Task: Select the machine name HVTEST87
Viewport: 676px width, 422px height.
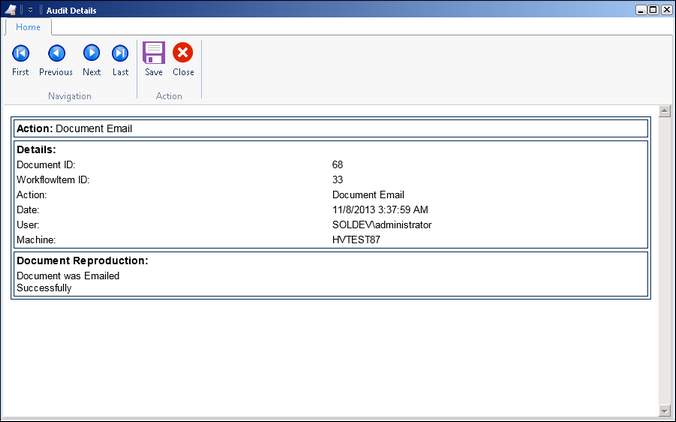Action: (x=356, y=240)
